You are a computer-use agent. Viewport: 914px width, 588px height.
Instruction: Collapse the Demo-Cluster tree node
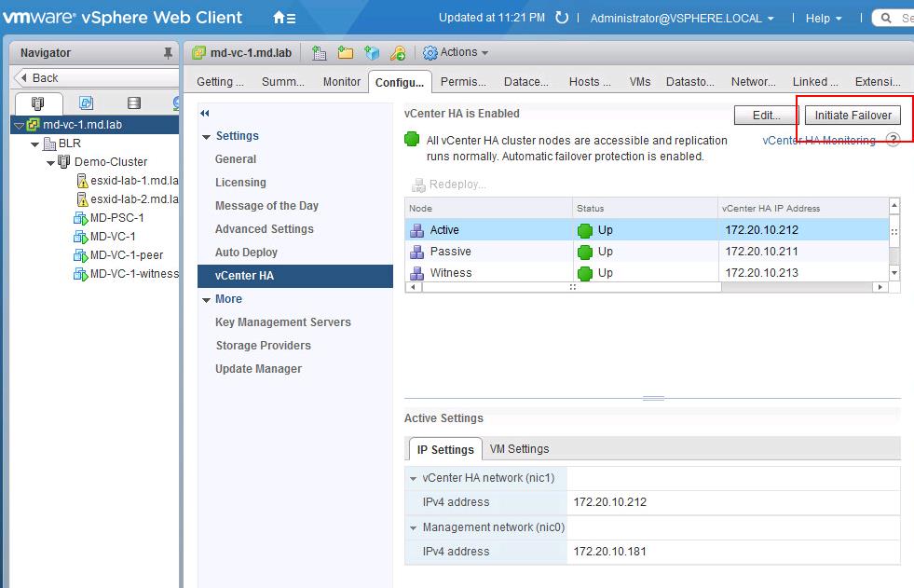(50, 162)
